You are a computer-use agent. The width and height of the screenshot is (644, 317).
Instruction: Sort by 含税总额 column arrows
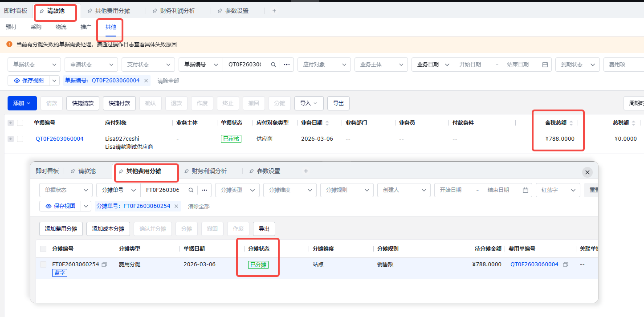(x=571, y=123)
